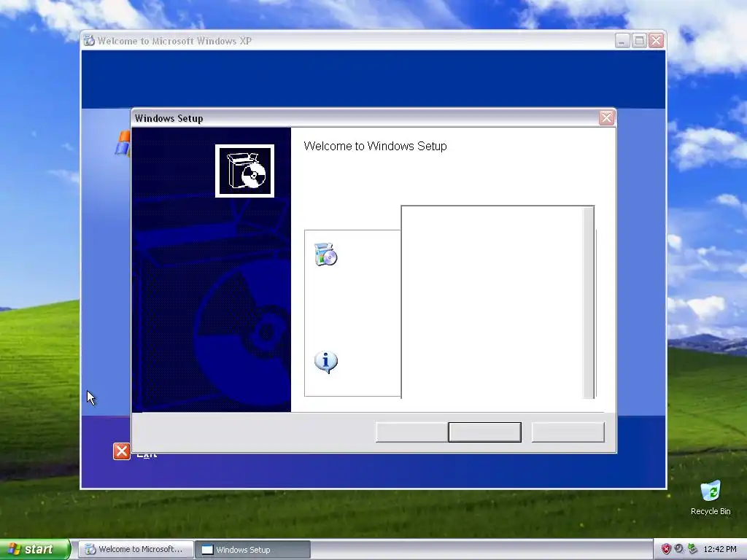
Task: Click the blue information bubble icon
Action: [326, 362]
